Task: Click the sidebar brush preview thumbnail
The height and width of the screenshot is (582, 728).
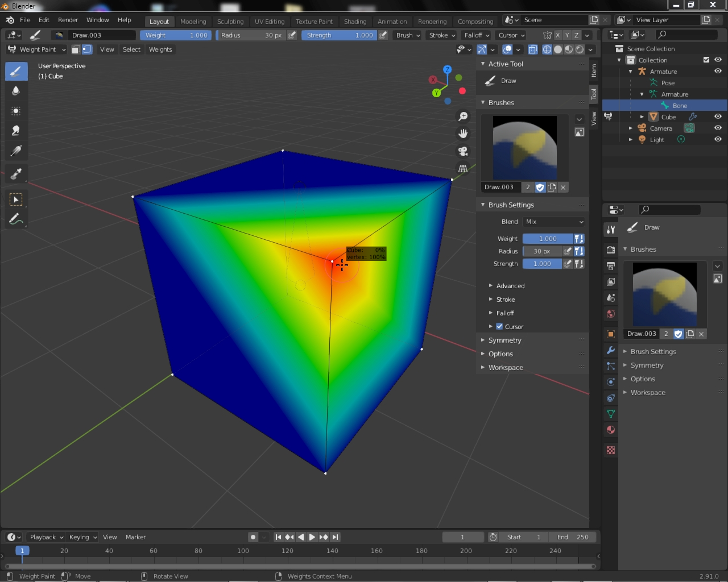Action: coord(524,148)
